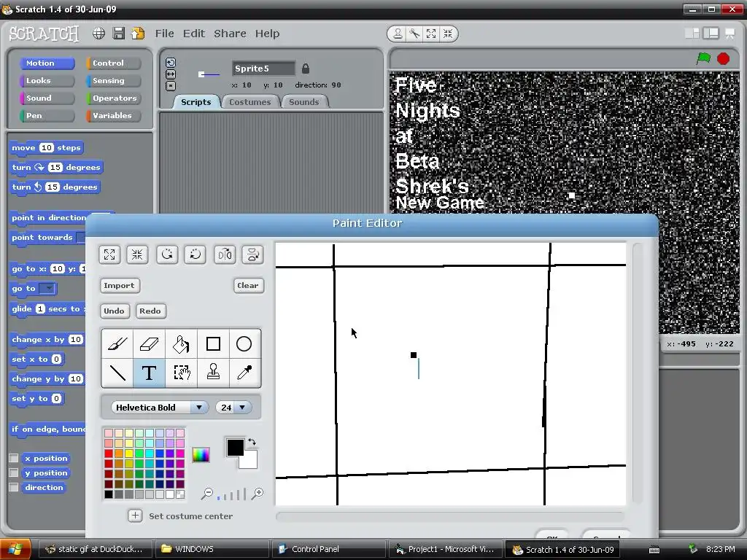The image size is (747, 560).
Task: Select the Text tool
Action: click(149, 373)
